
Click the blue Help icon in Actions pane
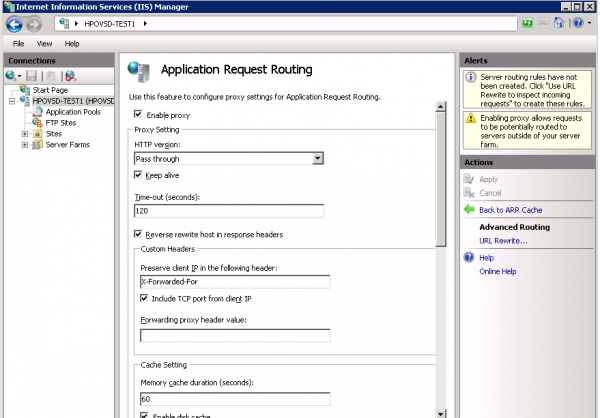point(469,257)
